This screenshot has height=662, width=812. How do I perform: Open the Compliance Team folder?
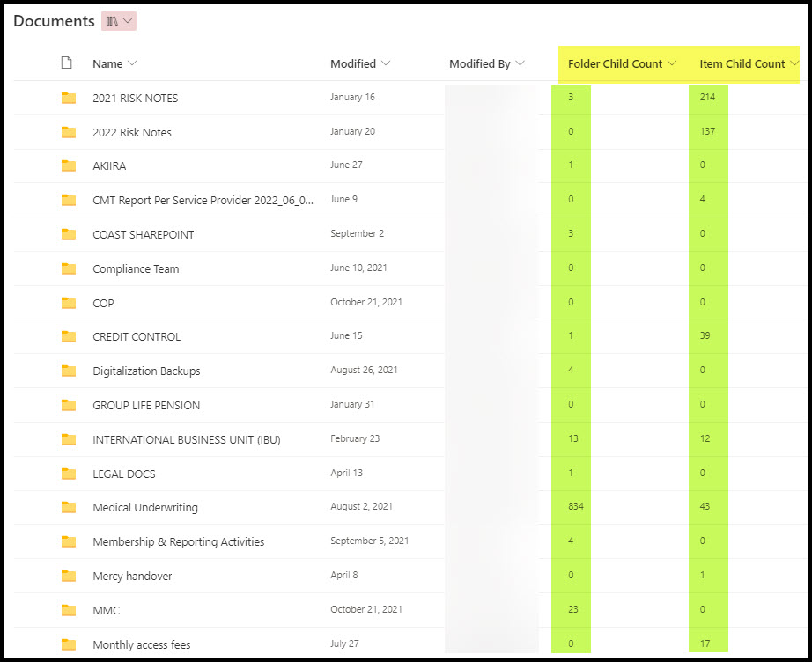136,268
